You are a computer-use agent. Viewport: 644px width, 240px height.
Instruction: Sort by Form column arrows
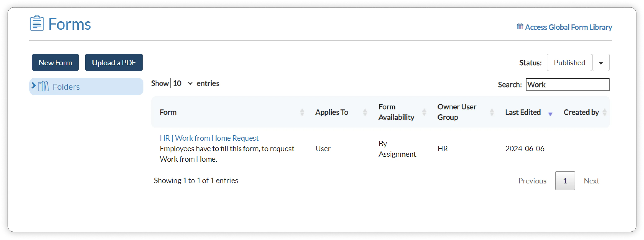tap(302, 112)
